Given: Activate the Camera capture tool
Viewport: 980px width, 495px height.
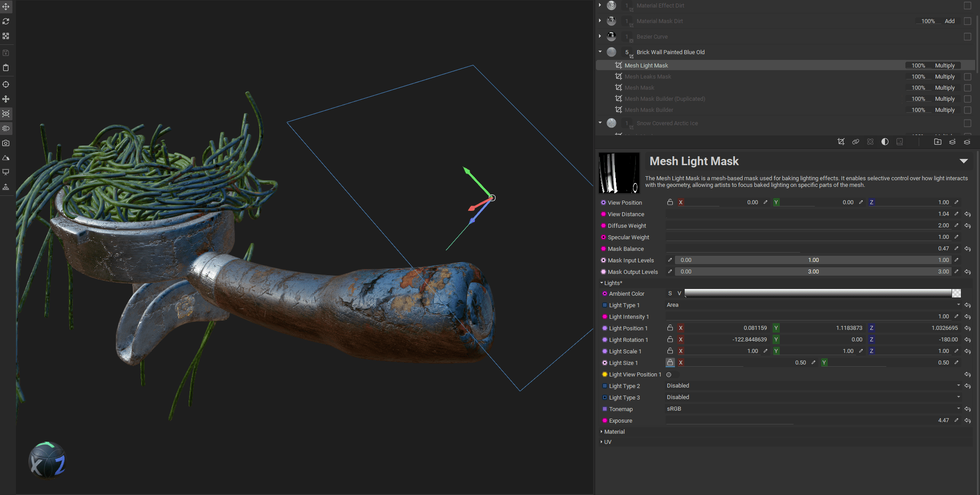Looking at the screenshot, I should click(6, 143).
